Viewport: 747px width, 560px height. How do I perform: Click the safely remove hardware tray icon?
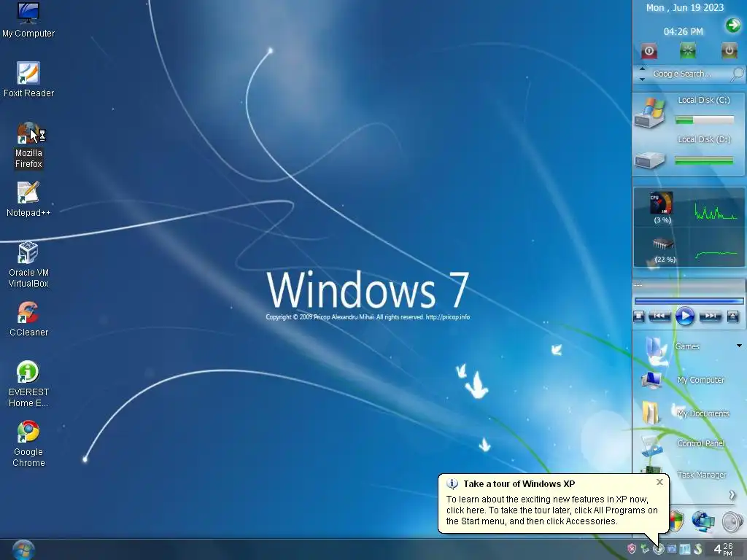645,549
